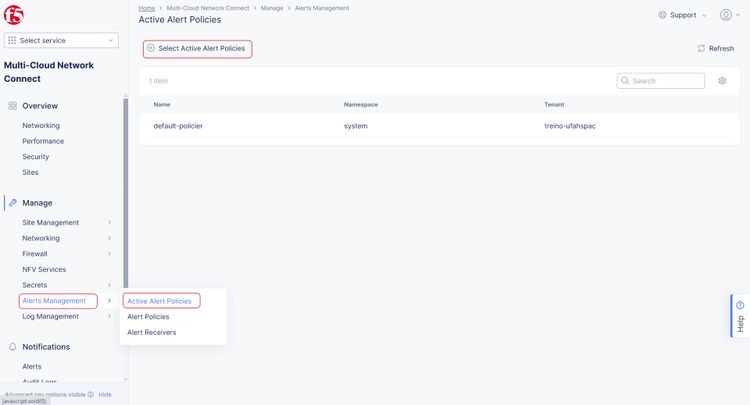Image resolution: width=750 pixels, height=405 pixels.
Task: Click the Overview grid icon
Action: (x=13, y=106)
